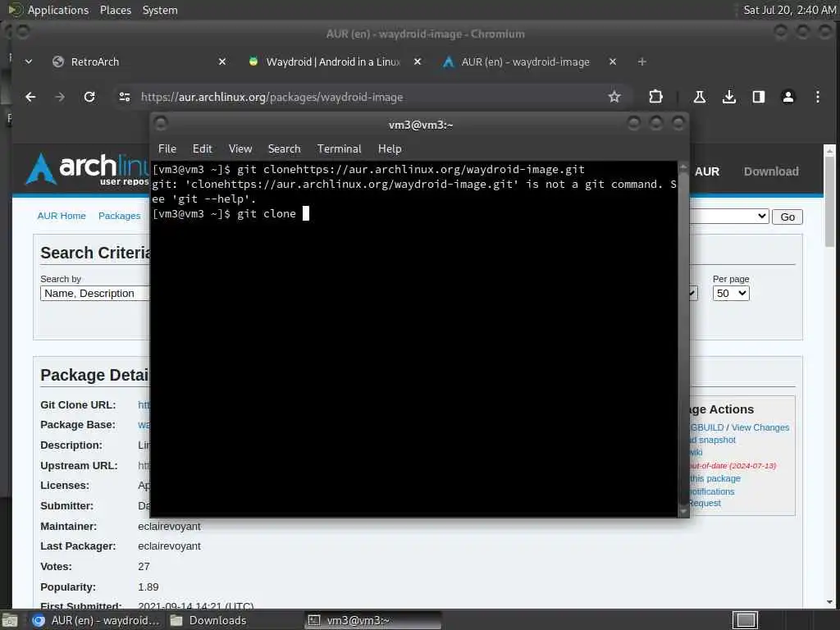Close the RetroArch tab
The height and width of the screenshot is (630, 840).
coord(222,62)
